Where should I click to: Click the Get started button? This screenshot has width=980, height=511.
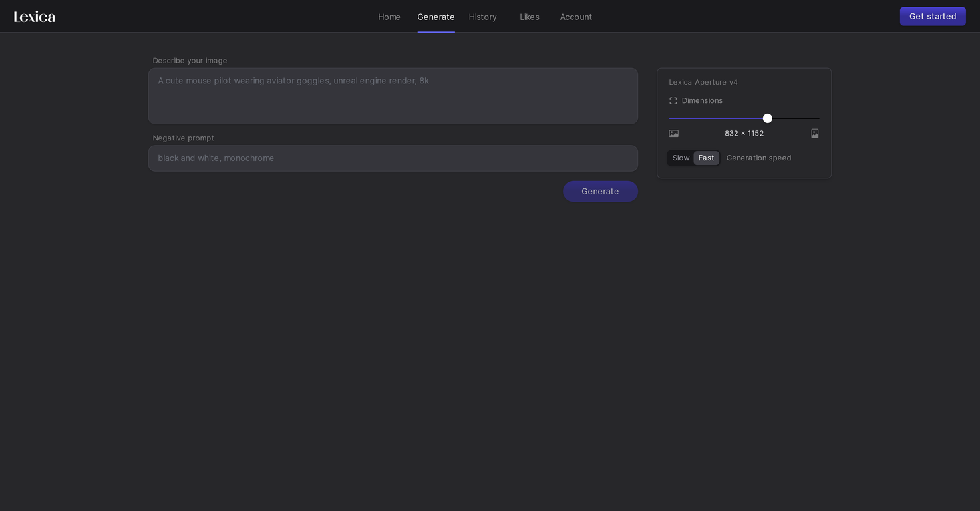[933, 17]
